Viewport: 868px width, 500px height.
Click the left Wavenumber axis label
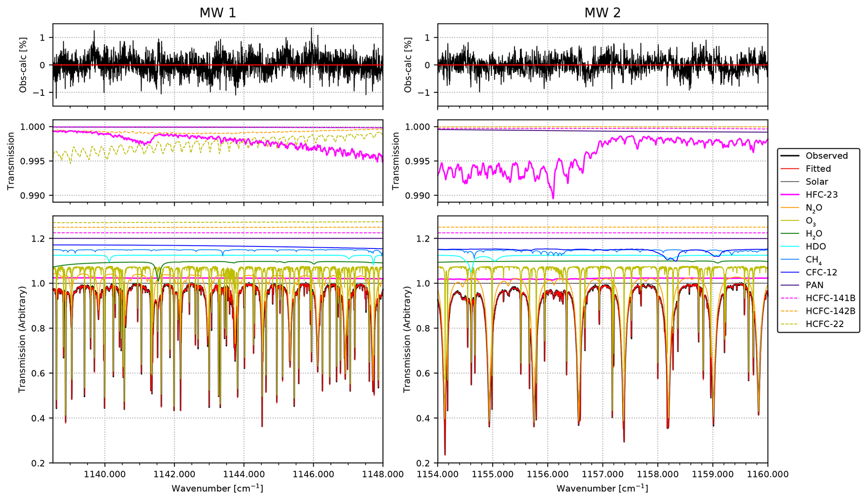coord(217,488)
